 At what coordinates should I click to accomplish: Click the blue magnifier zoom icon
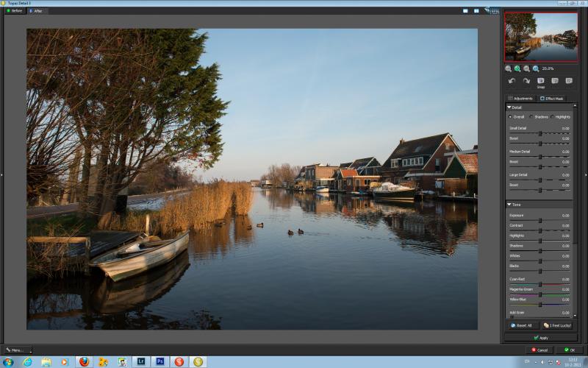point(536,68)
